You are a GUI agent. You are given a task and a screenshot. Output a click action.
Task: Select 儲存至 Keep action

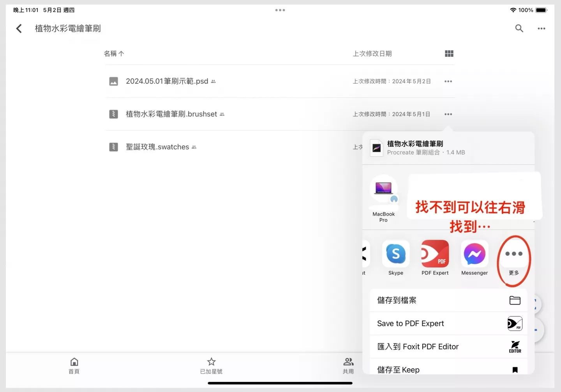448,369
